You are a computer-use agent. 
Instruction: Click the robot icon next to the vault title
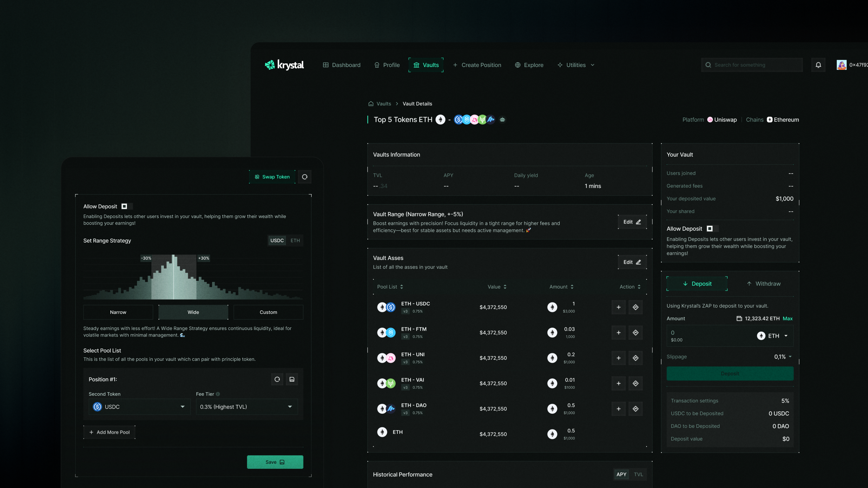[502, 120]
